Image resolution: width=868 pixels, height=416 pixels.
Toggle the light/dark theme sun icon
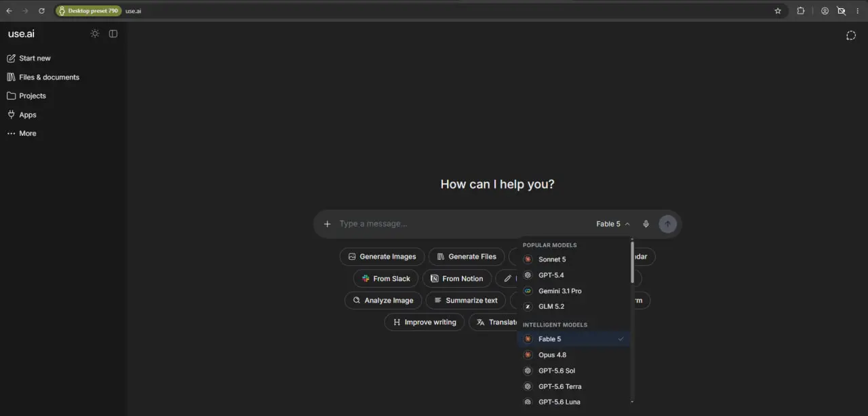(95, 34)
